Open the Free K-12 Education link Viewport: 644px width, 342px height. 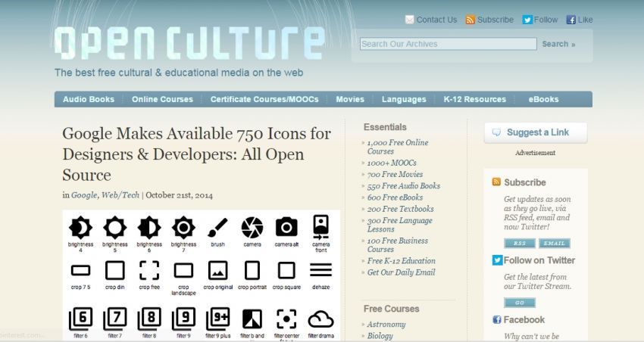402,261
